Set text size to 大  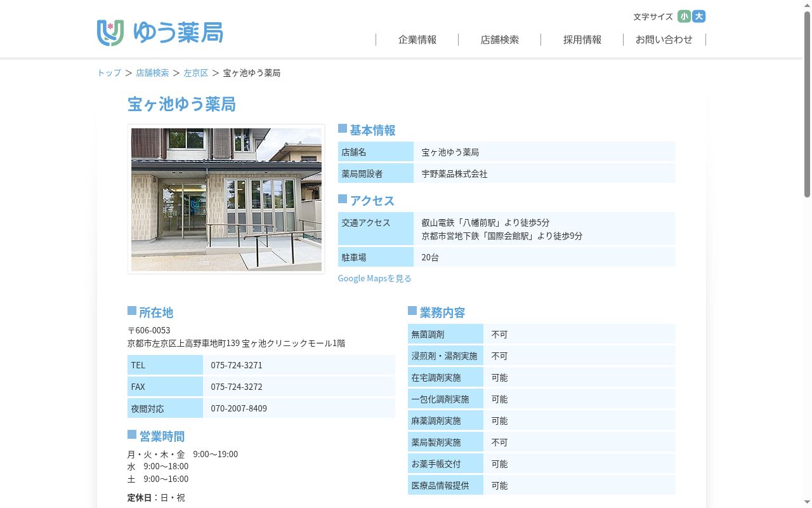click(699, 17)
